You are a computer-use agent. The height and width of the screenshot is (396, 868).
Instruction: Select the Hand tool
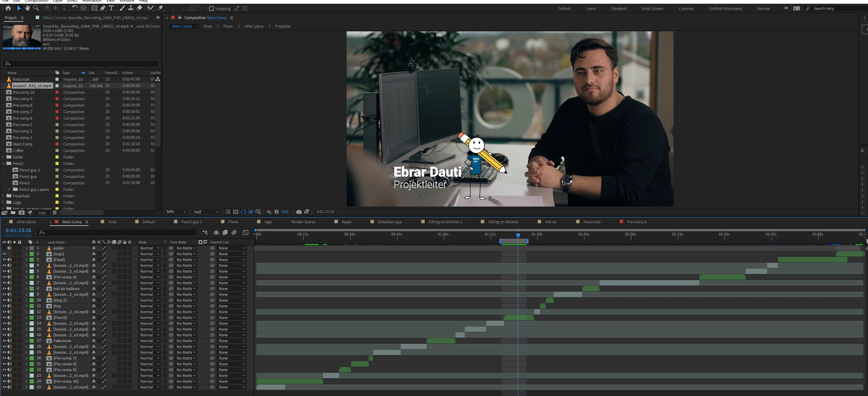click(27, 8)
